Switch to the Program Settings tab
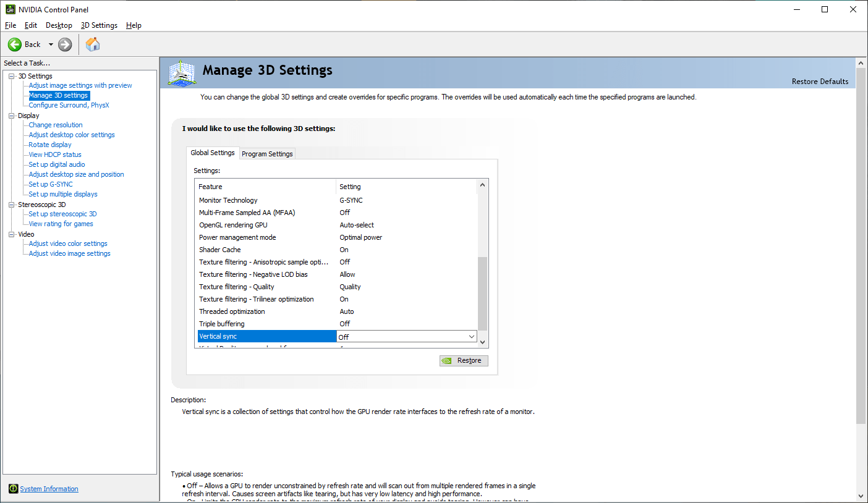 [x=267, y=154]
